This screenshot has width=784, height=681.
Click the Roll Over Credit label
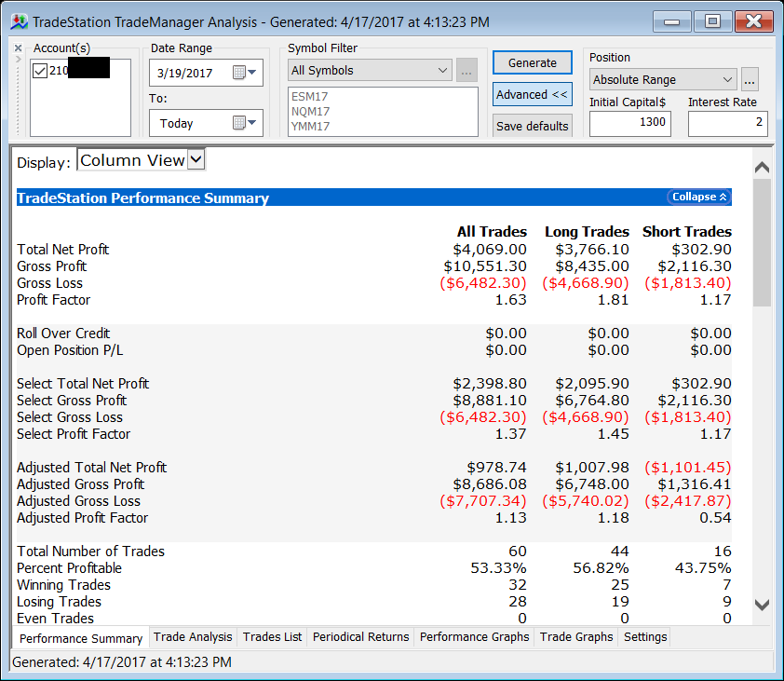point(63,334)
